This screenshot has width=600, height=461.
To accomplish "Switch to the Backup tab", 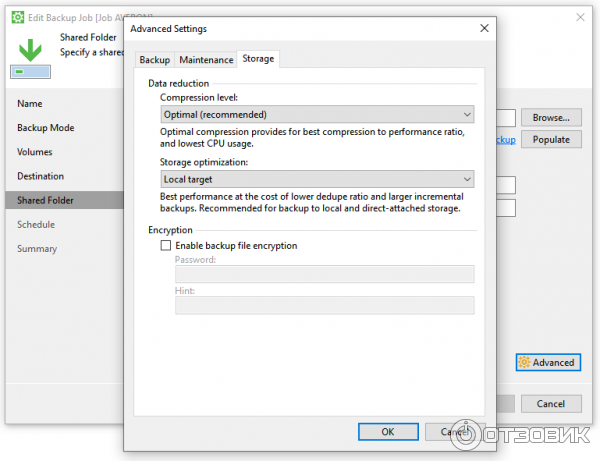I will (155, 60).
